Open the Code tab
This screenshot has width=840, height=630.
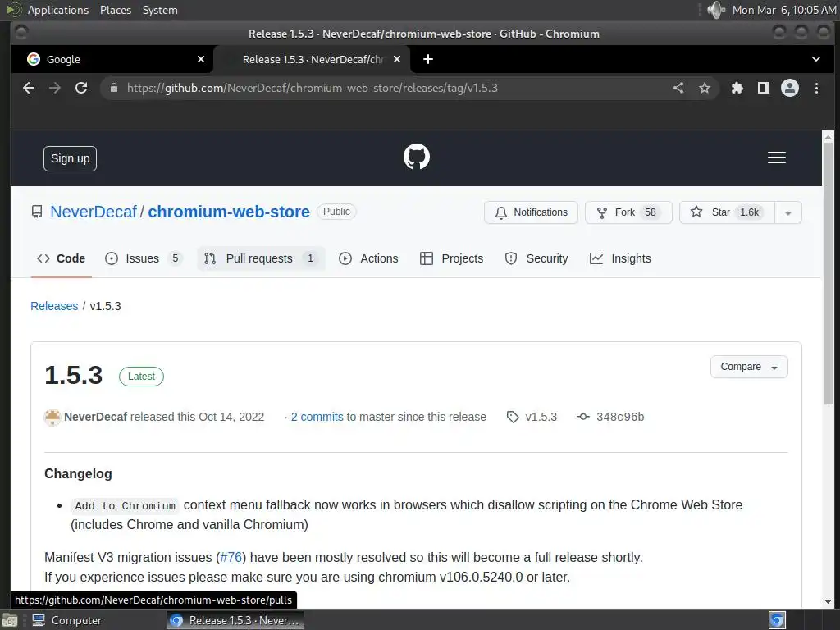[x=61, y=258]
